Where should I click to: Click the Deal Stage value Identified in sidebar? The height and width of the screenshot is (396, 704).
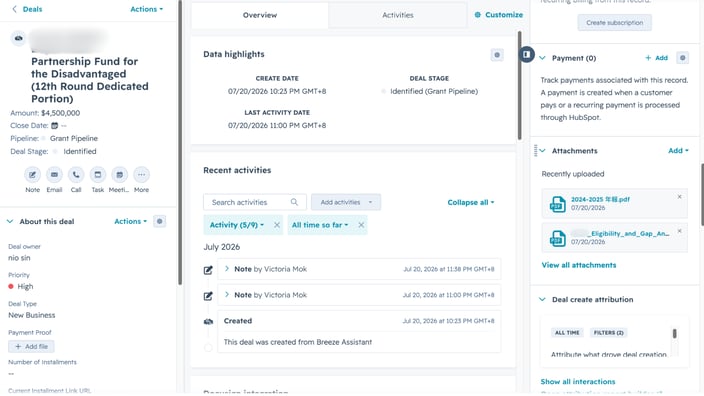(79, 151)
